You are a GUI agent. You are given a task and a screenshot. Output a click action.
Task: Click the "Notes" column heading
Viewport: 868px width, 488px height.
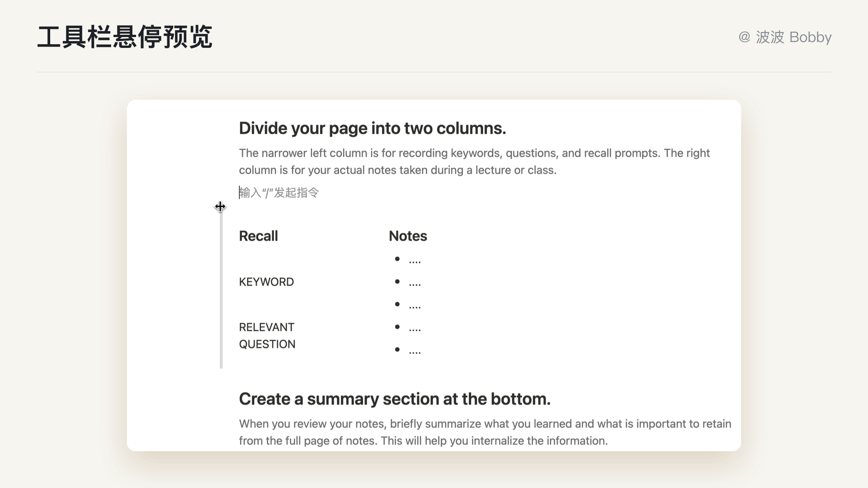pos(408,236)
